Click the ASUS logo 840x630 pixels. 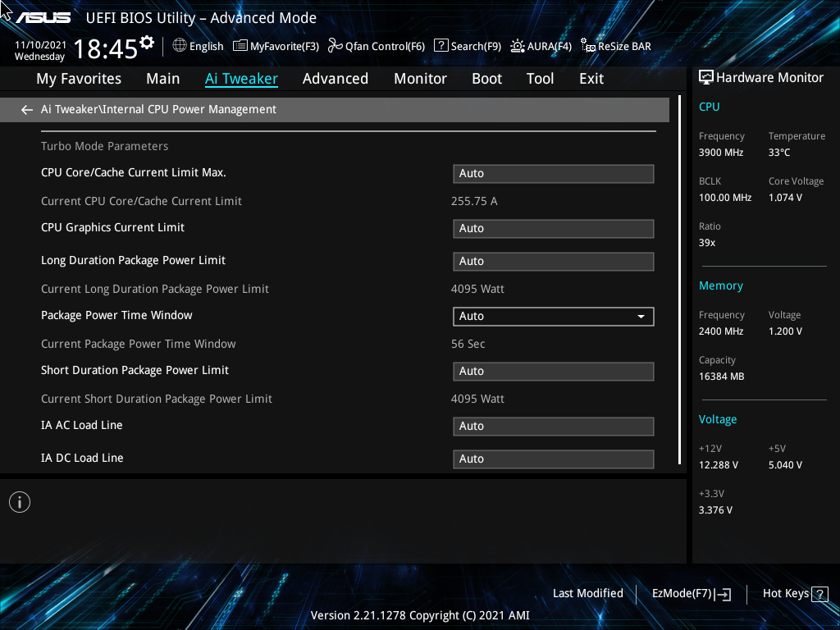pos(43,18)
